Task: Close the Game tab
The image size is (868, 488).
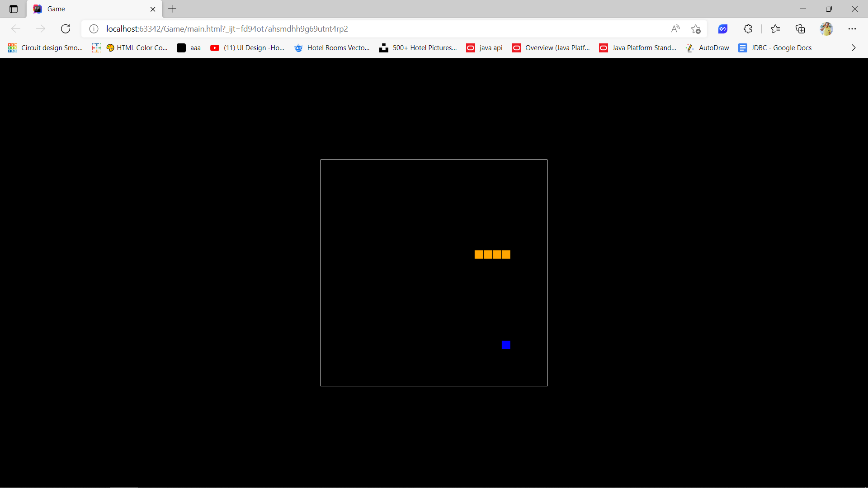Action: point(153,9)
